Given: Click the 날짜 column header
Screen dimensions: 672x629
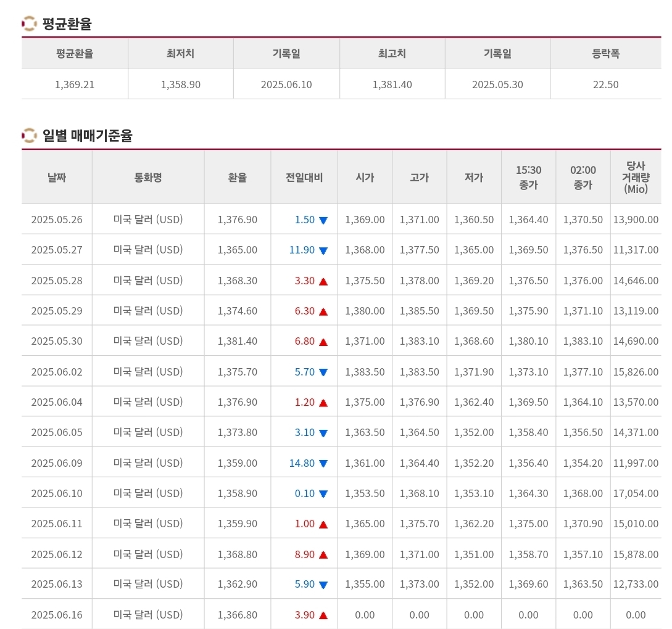Looking at the screenshot, I should click(x=57, y=177).
